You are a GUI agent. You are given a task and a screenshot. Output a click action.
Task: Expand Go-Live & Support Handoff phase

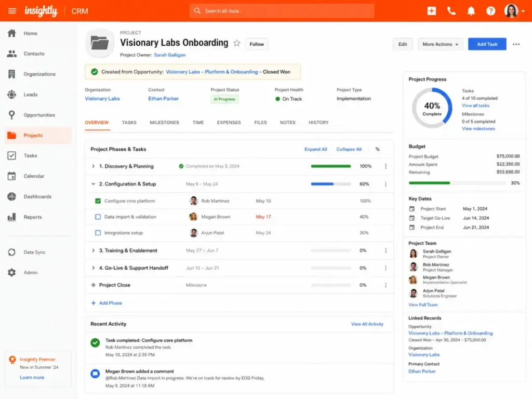pos(94,268)
